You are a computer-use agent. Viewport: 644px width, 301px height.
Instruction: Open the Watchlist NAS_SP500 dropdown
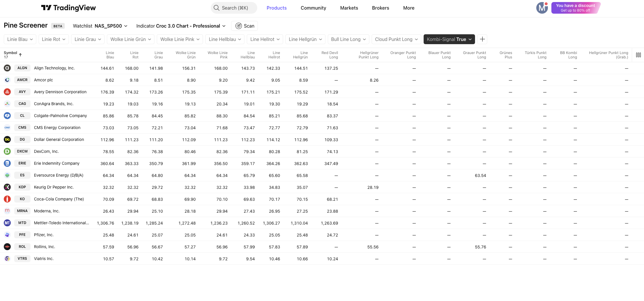100,26
